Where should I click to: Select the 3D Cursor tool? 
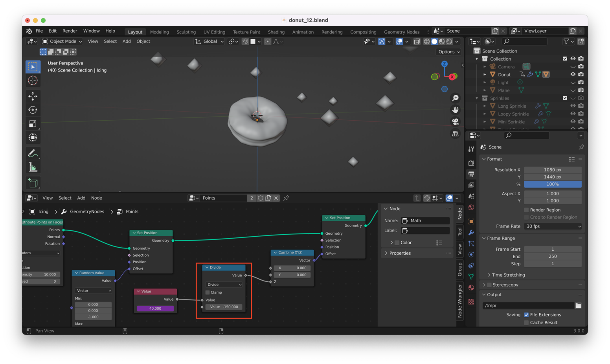click(33, 81)
